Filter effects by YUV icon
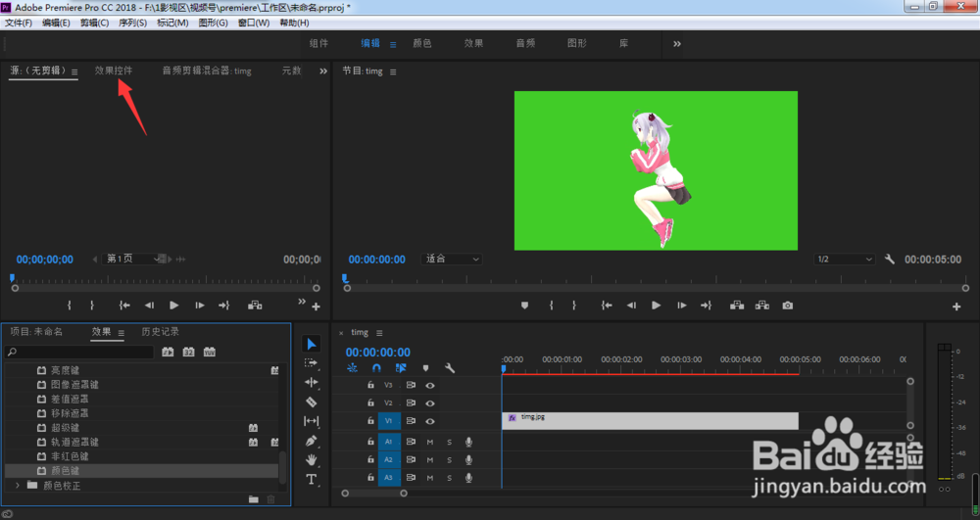 pos(210,353)
